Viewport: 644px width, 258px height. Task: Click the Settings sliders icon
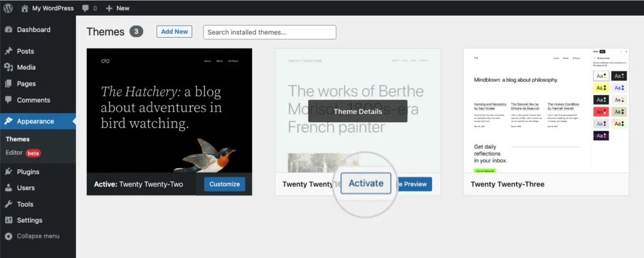click(x=9, y=220)
